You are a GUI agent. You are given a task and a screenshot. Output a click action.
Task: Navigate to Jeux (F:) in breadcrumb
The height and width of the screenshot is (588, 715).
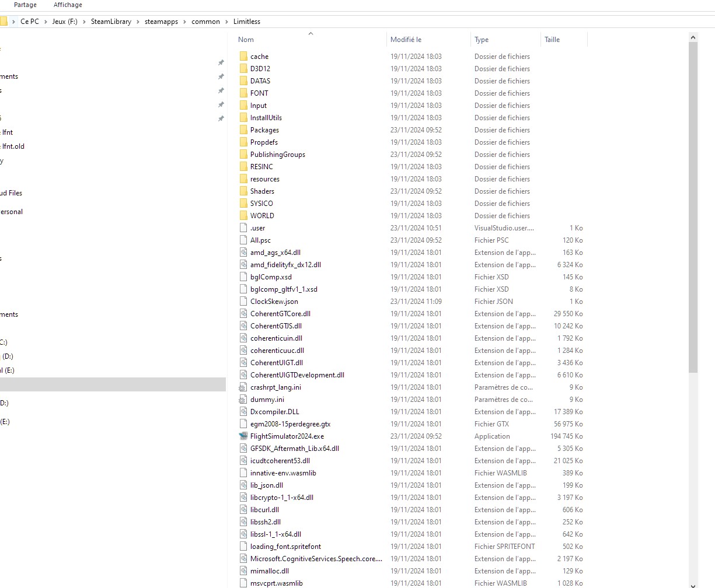point(65,22)
